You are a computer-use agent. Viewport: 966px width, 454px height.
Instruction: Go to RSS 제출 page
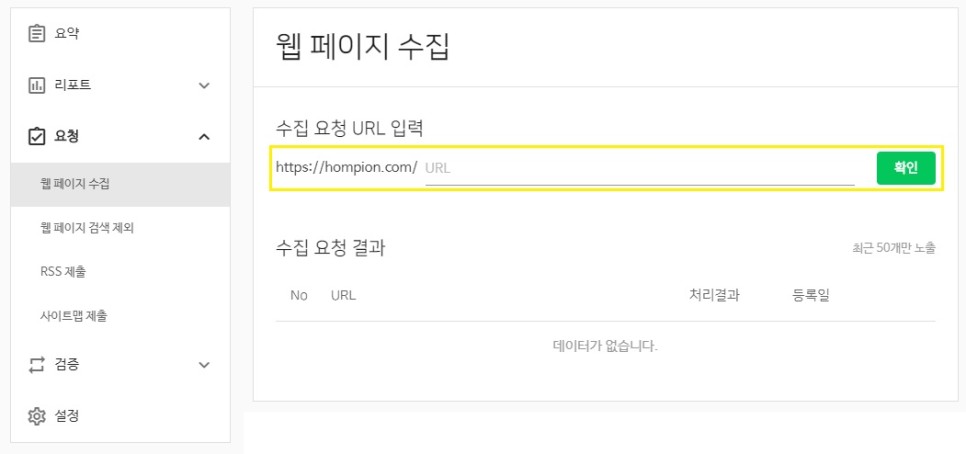[x=70, y=272]
